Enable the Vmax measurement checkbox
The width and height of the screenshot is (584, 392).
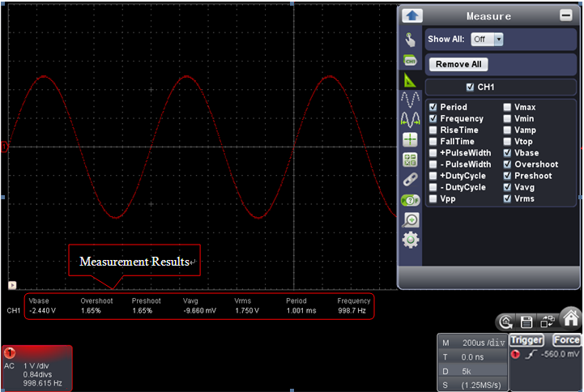pyautogui.click(x=507, y=107)
